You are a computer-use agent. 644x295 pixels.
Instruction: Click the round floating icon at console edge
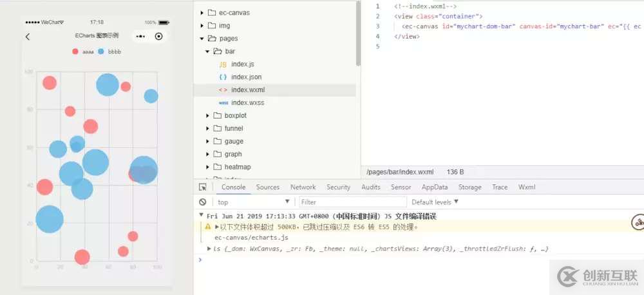click(638, 222)
